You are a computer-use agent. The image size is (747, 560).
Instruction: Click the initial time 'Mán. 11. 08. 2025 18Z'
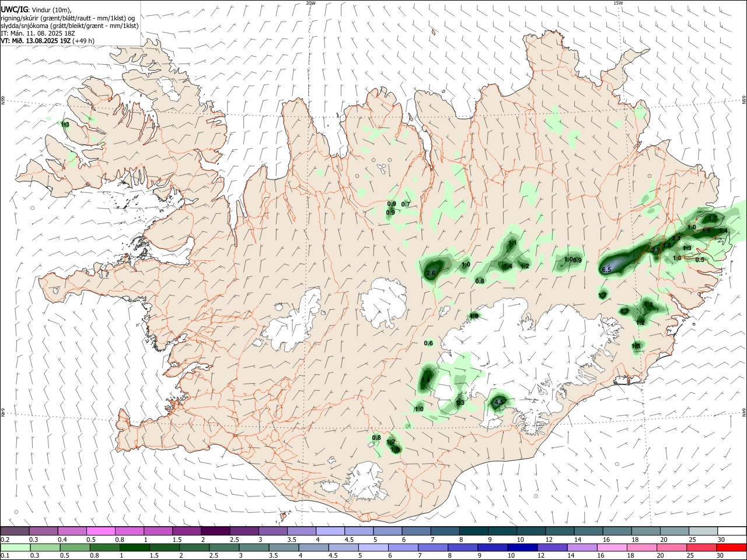(x=43, y=33)
